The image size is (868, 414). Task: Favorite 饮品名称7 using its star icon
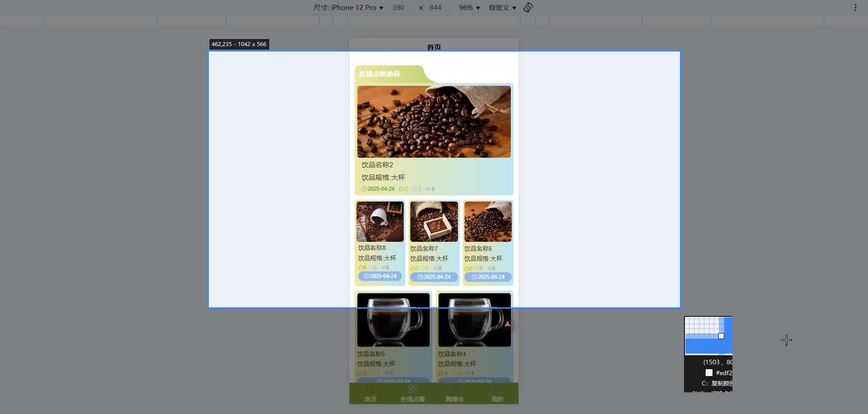423,268
